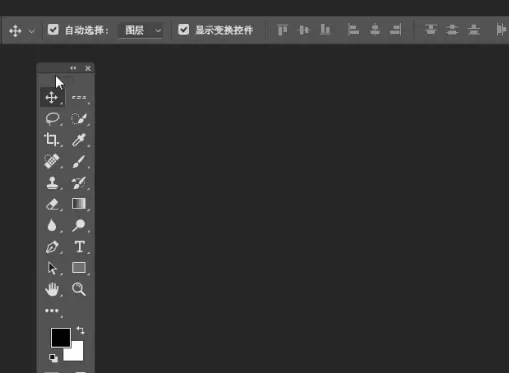
Task: Select the History Brush tool
Action: click(79, 183)
